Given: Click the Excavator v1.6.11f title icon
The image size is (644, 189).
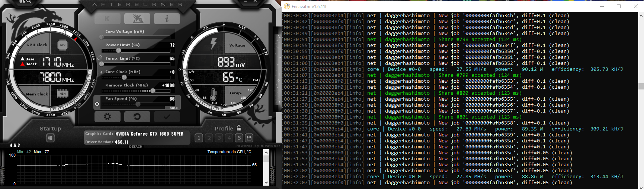Looking at the screenshot, I should (286, 6).
